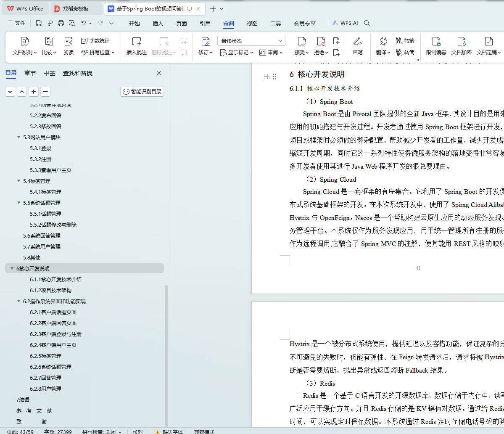Click the drag handle dots beside heading 6
This screenshot has width=504, height=434.
[x=274, y=77]
